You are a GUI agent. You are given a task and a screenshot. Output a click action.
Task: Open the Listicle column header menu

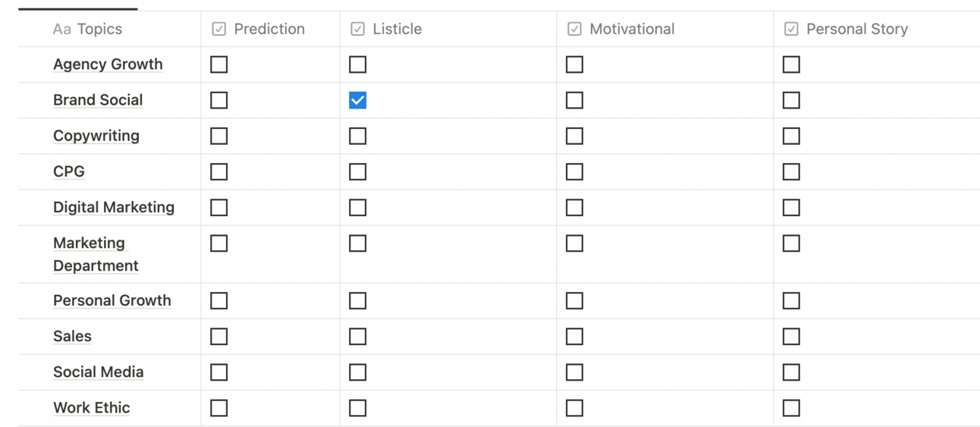click(x=396, y=29)
